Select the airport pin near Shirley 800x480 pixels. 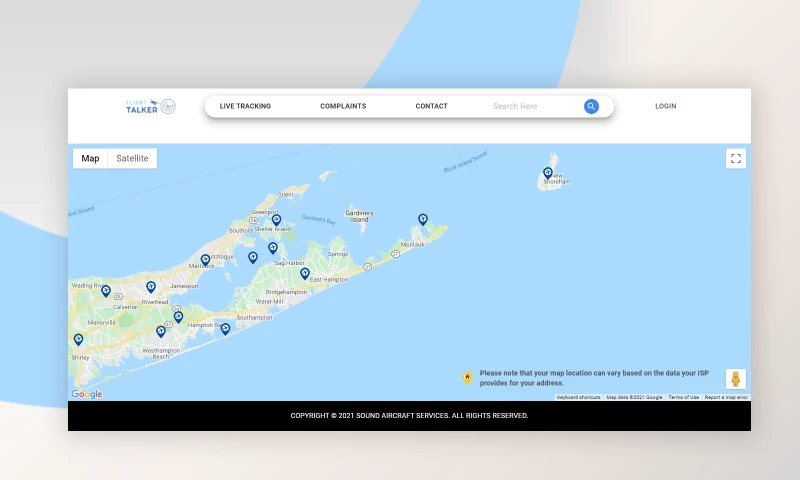pyautogui.click(x=78, y=340)
